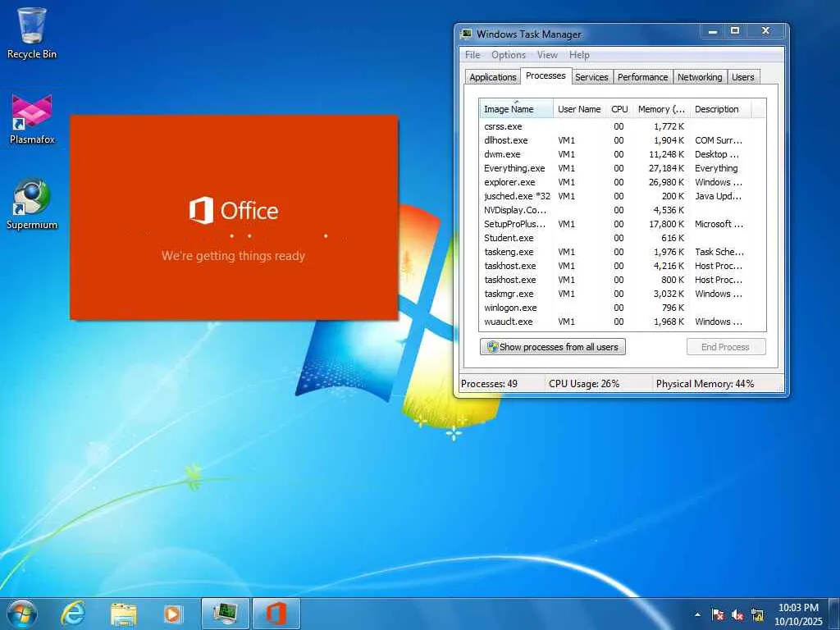Sort processes by Image Name column

(517, 109)
